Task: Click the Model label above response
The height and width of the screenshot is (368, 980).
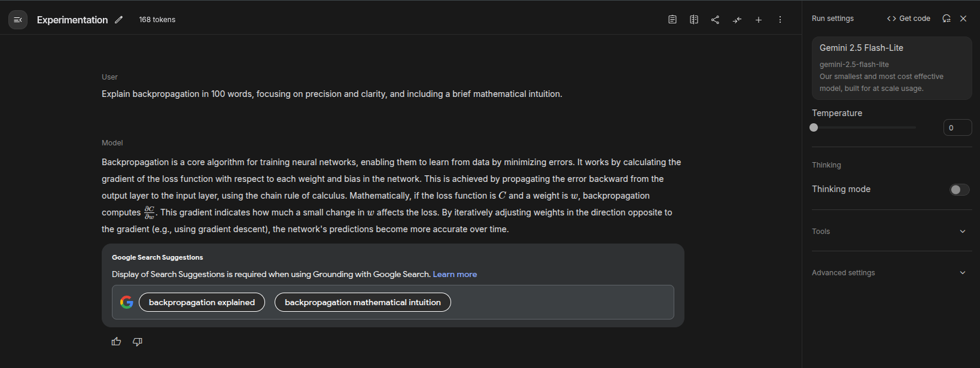Action: tap(112, 143)
